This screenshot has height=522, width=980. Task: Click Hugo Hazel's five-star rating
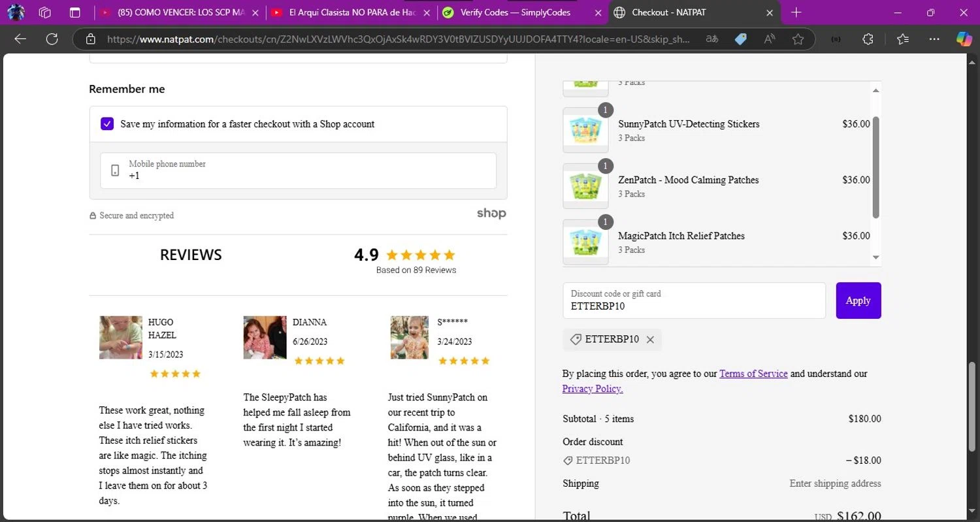(x=175, y=374)
